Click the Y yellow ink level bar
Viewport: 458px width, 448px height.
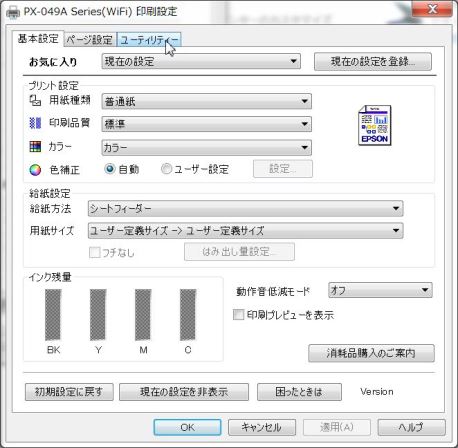[x=98, y=314]
